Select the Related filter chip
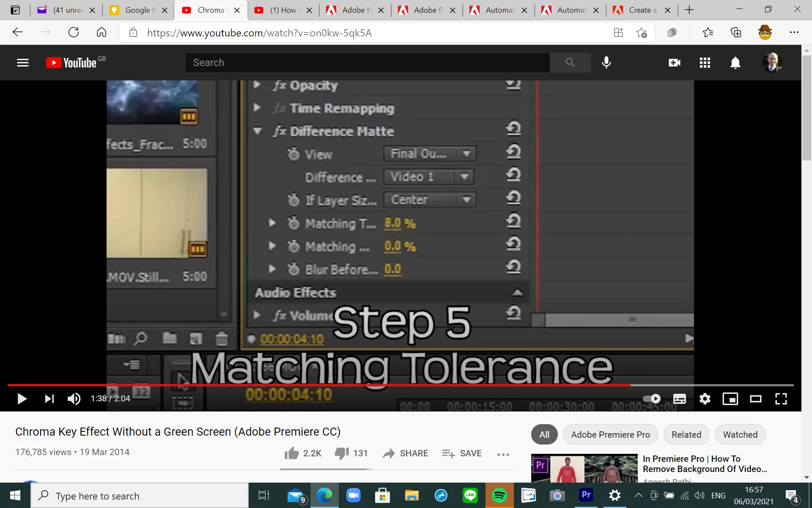 (x=686, y=435)
